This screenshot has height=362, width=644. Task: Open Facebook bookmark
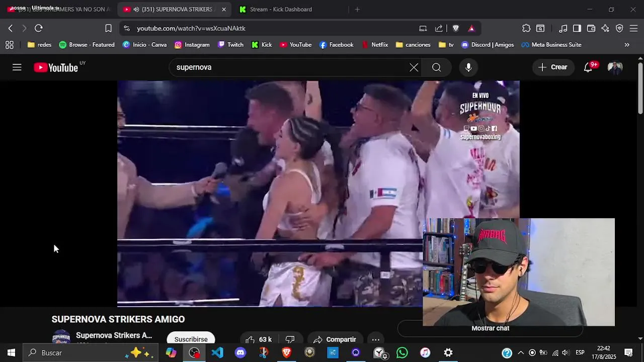pyautogui.click(x=336, y=45)
